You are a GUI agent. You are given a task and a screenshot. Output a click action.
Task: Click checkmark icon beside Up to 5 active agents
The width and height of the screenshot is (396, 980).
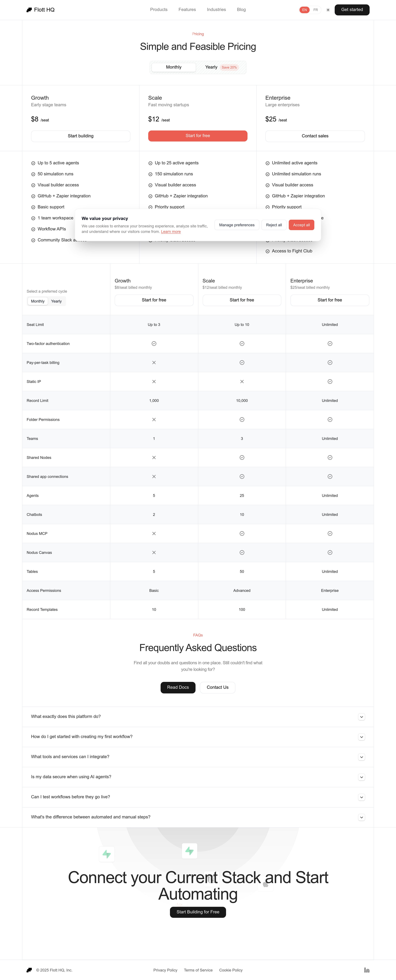point(33,163)
